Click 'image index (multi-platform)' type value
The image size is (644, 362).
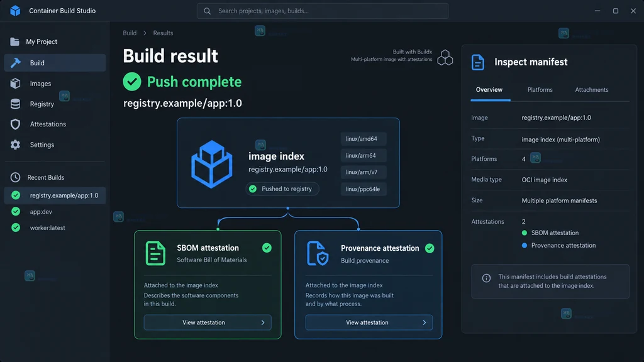click(560, 140)
